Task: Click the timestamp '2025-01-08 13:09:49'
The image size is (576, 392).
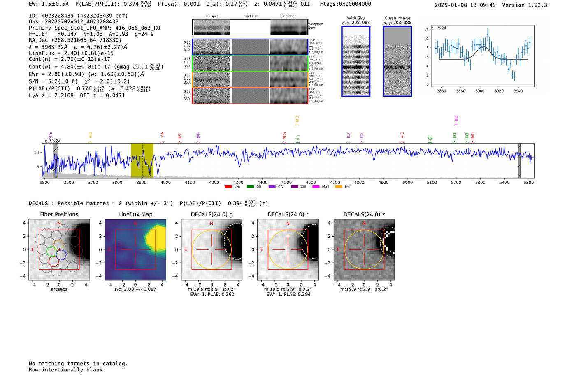Action: click(x=465, y=5)
